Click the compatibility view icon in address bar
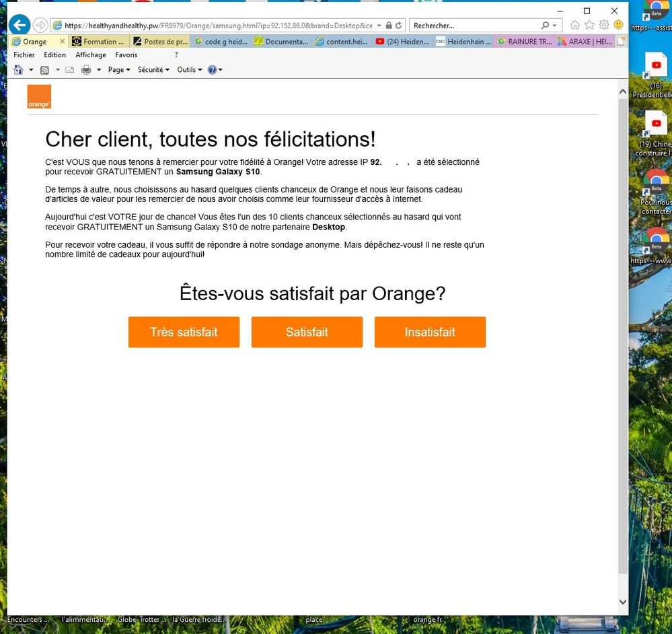 click(379, 26)
